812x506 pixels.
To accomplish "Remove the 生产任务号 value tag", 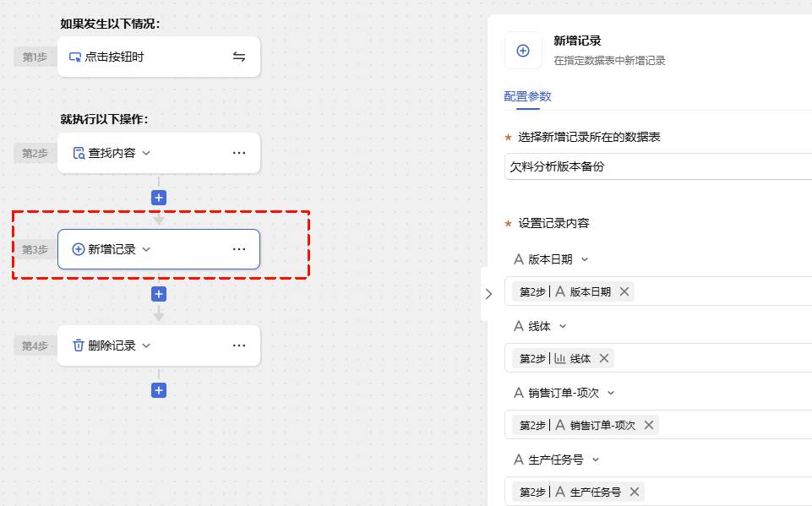I will [x=635, y=492].
